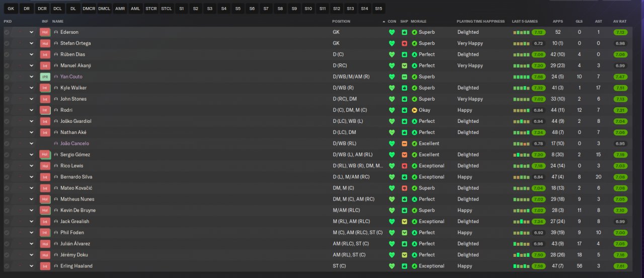Click Mateo Kovačić's match sharpness icon
This screenshot has height=278, width=644.
pos(404,188)
